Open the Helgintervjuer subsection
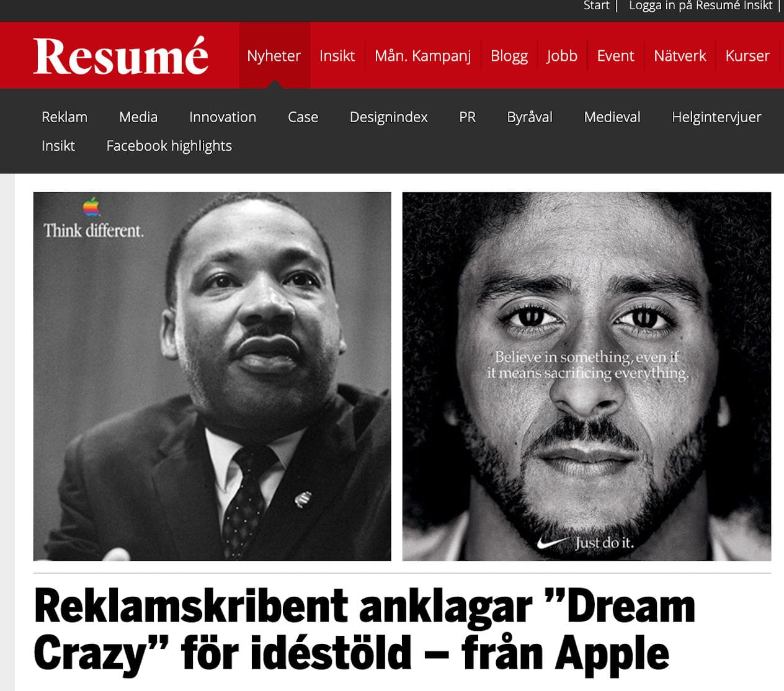784x691 pixels. [716, 117]
